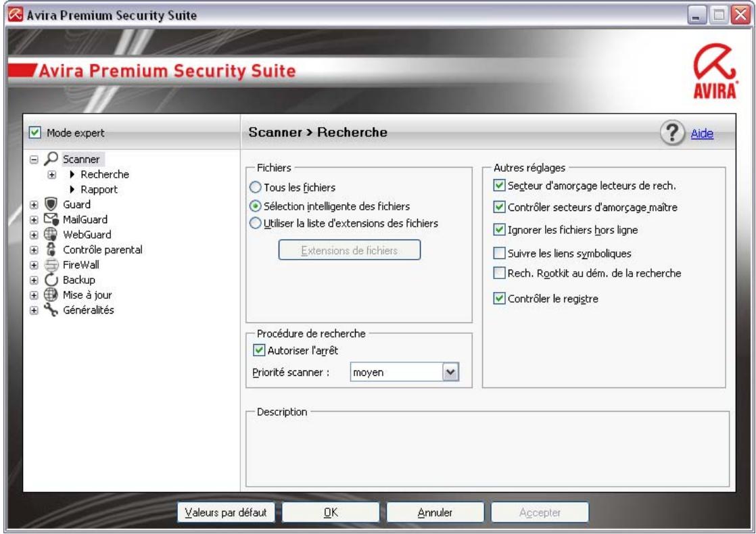Viewport: 756px width, 534px height.
Task: Expand the MailGuard tree node
Action: (x=34, y=220)
